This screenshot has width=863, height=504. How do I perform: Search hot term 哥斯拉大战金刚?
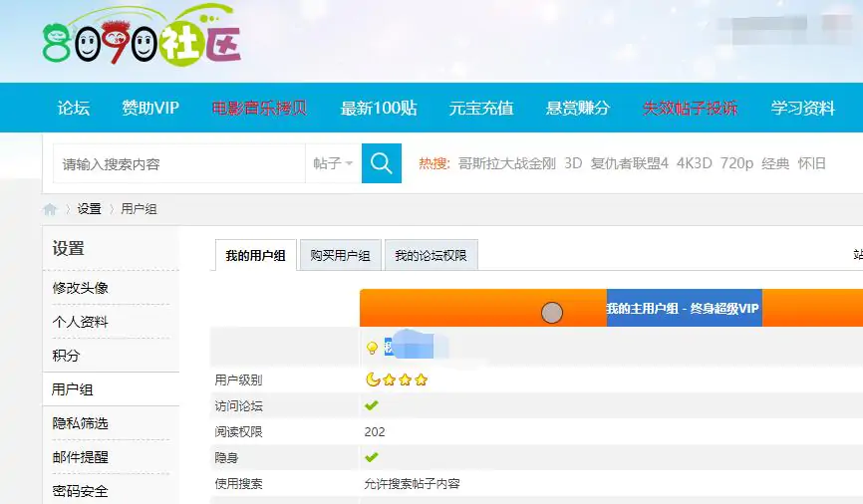[x=507, y=163]
